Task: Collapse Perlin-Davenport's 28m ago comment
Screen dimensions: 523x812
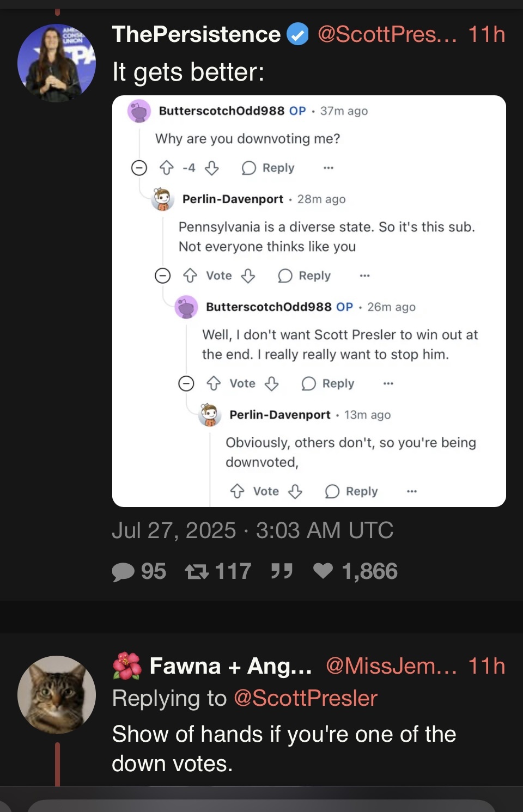Action: (163, 276)
